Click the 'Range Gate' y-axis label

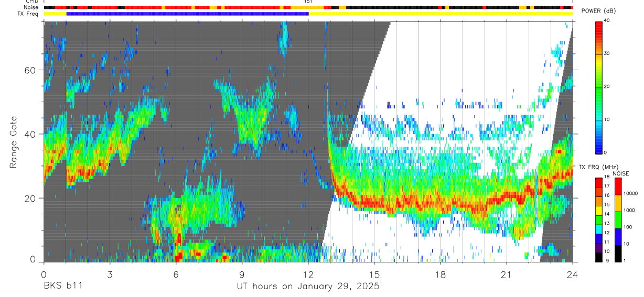coord(13,142)
